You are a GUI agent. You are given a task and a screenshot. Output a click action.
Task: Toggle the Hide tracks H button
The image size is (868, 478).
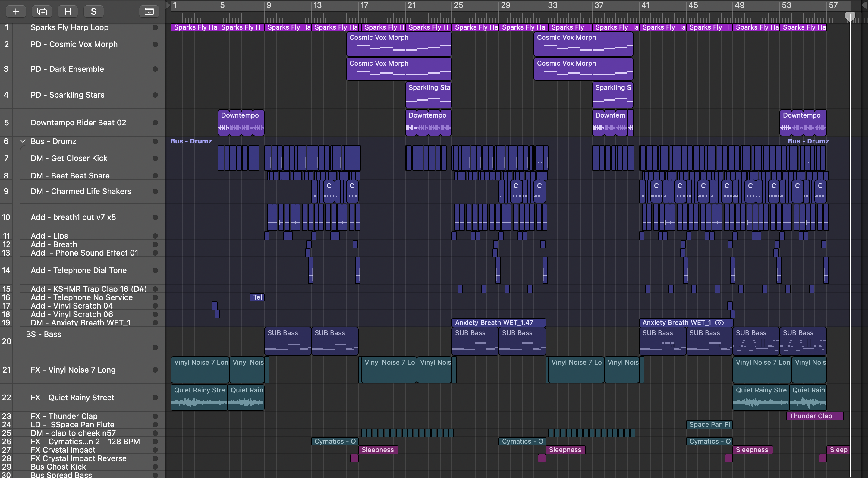[68, 11]
